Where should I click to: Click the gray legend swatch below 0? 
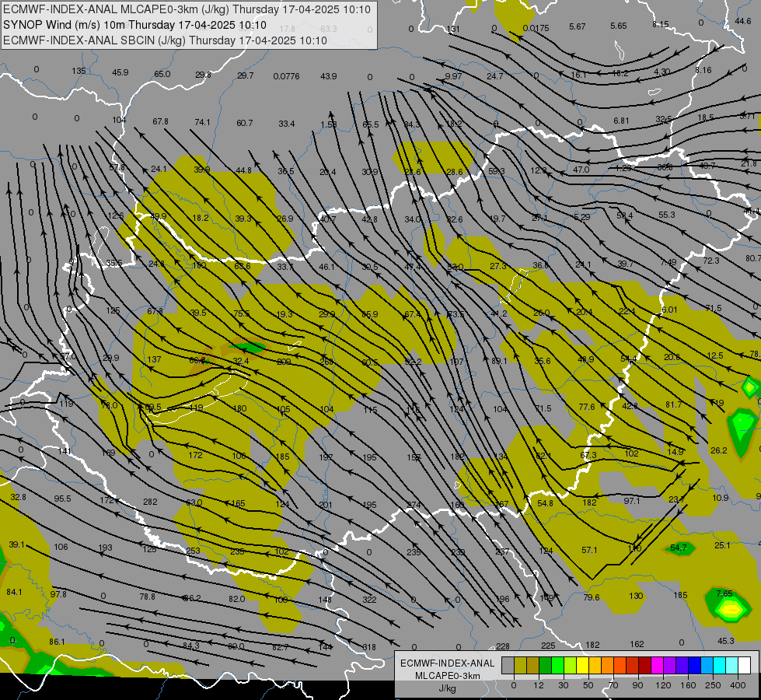click(x=508, y=666)
